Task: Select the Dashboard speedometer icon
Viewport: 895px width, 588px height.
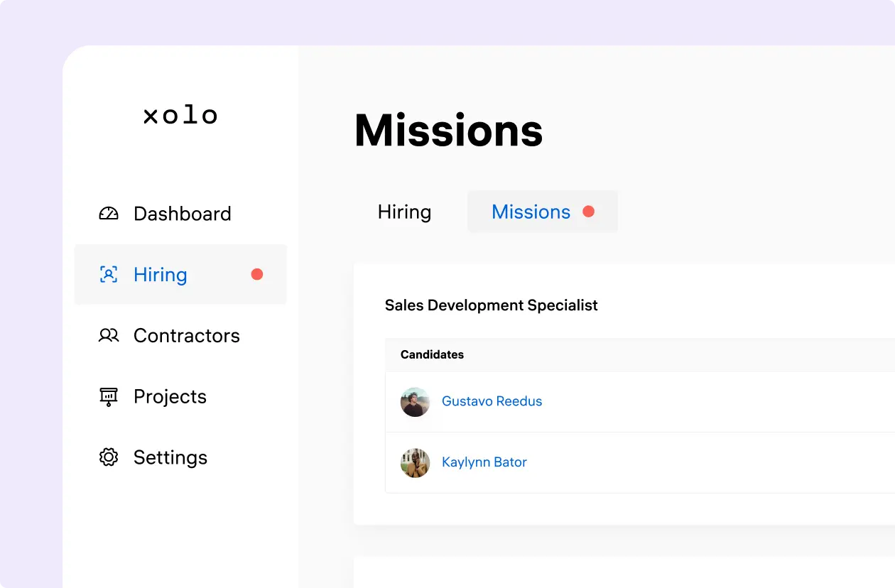Action: (108, 213)
